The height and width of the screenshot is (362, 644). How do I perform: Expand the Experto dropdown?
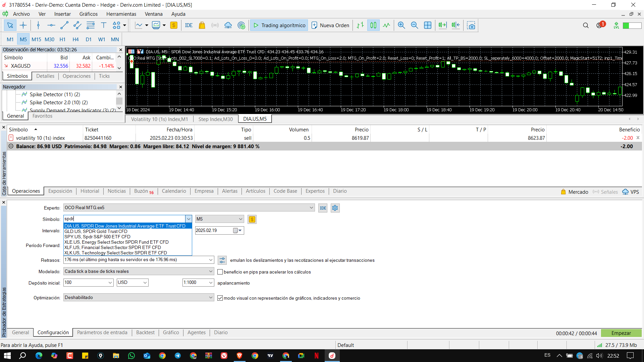(311, 208)
